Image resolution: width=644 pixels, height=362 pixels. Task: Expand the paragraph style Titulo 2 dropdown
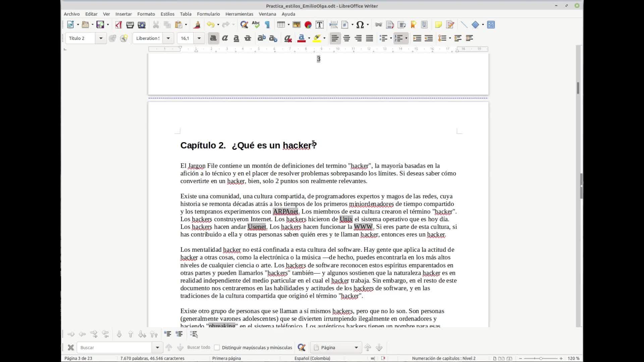[101, 39]
